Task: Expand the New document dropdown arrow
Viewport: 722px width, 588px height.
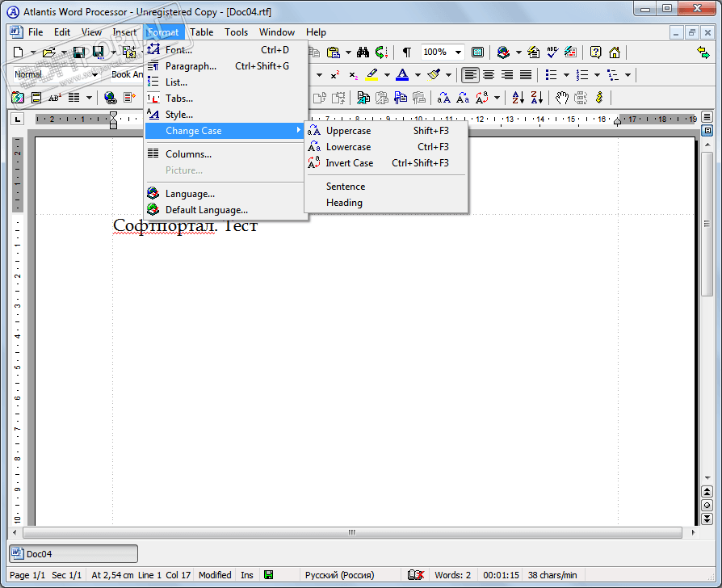Action: point(33,52)
